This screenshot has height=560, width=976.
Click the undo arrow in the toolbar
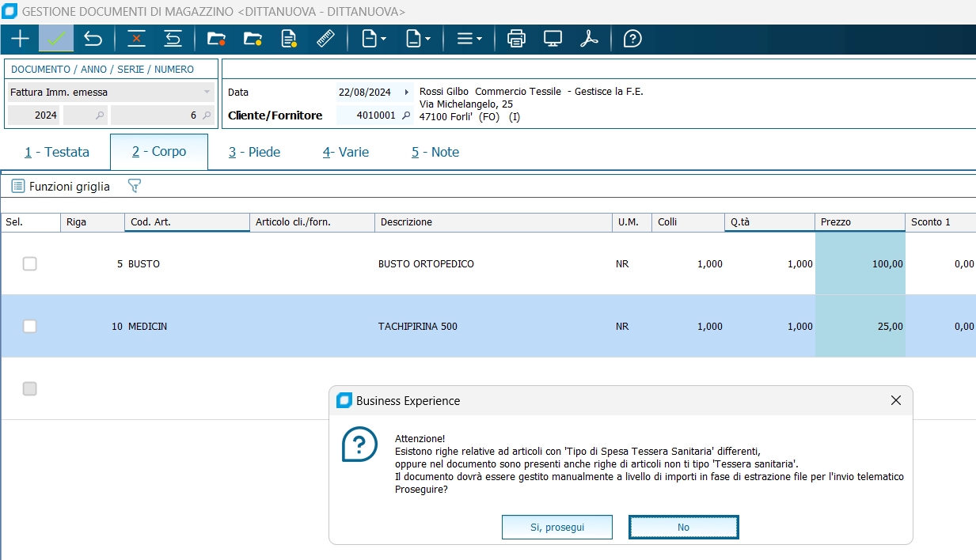coord(93,39)
